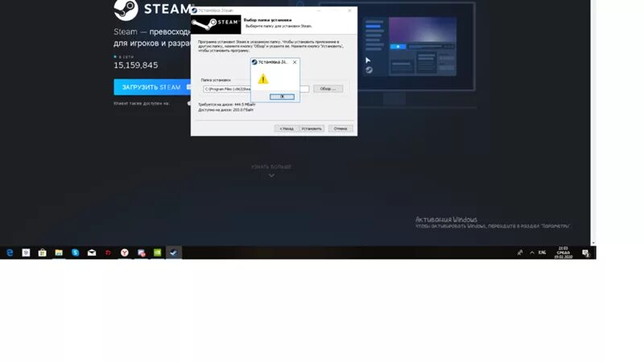Viewport: 644px width, 362px height.
Task: Click the УЗНАТЬ БОЛЬШЕ link text
Action: (271, 167)
